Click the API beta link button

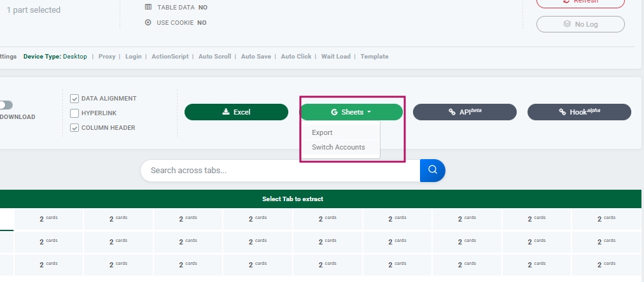pyautogui.click(x=465, y=112)
